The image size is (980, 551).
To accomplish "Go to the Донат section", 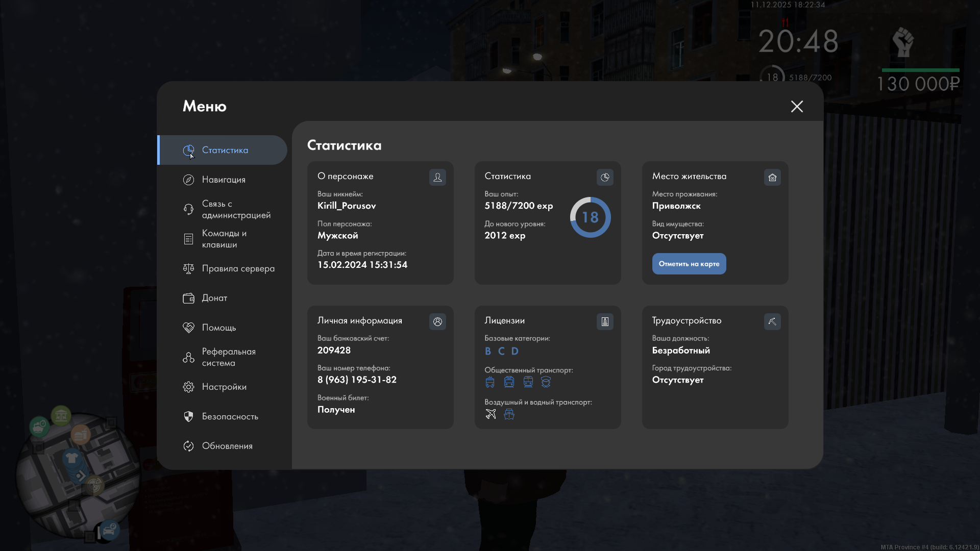I will tap(214, 298).
